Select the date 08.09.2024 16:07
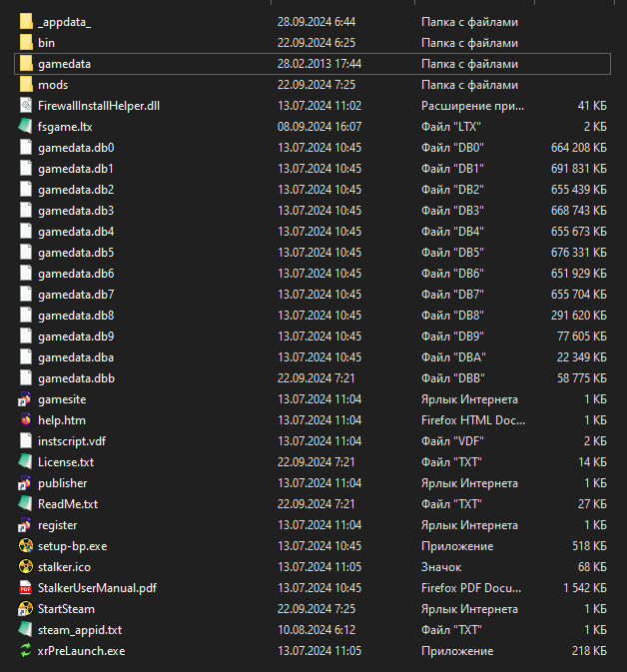 tap(319, 127)
